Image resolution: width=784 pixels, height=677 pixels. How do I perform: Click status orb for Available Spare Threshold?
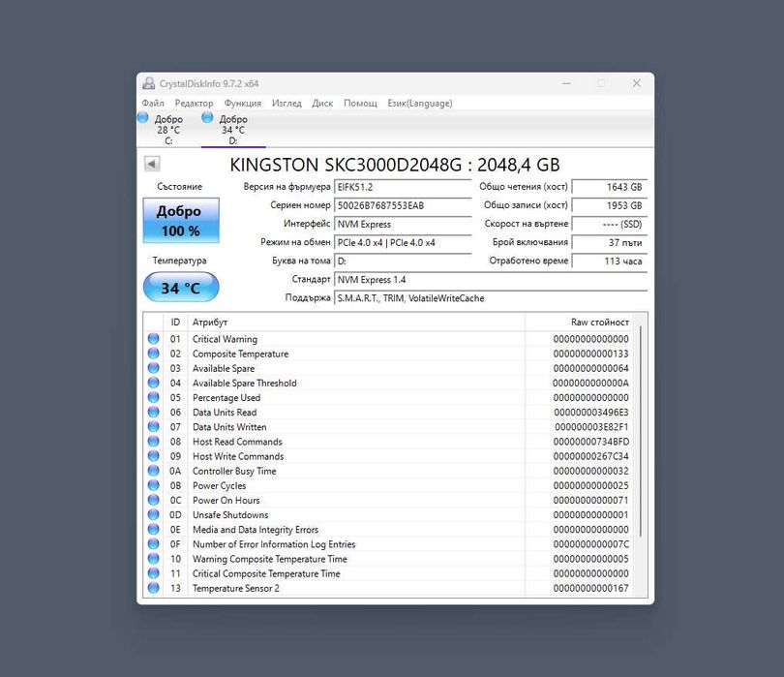pyautogui.click(x=154, y=383)
